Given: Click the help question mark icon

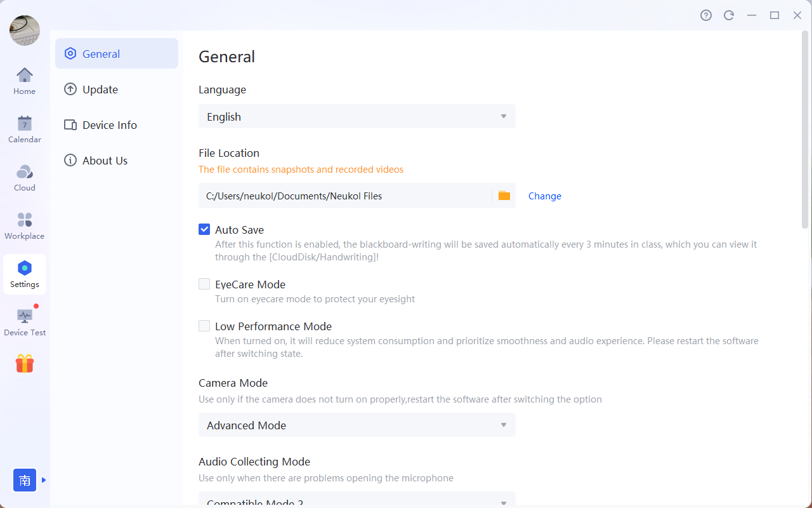Looking at the screenshot, I should coord(706,15).
